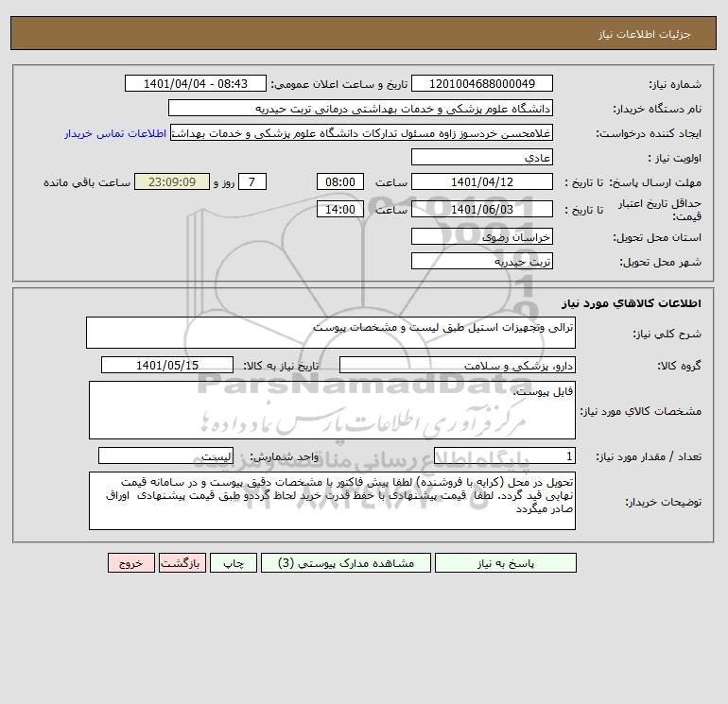This screenshot has height=704, width=728.
Task: Click the general description field ترالی وتجهیزات استیل
Action: click(331, 333)
